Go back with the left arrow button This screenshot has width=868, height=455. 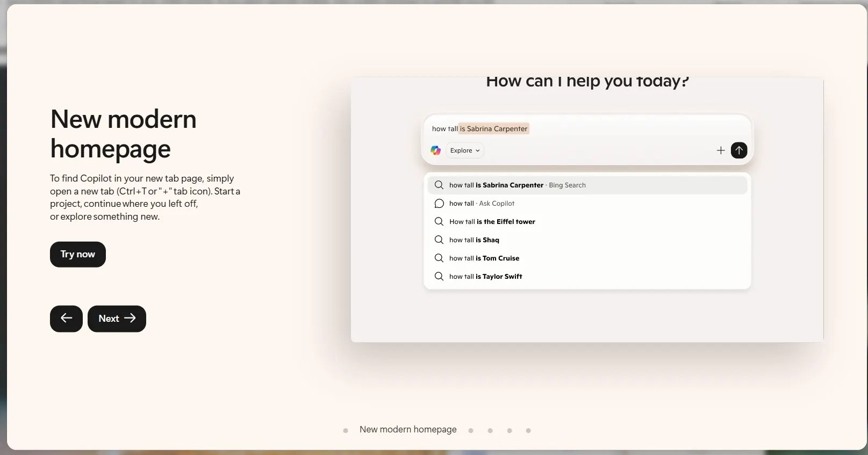point(66,319)
